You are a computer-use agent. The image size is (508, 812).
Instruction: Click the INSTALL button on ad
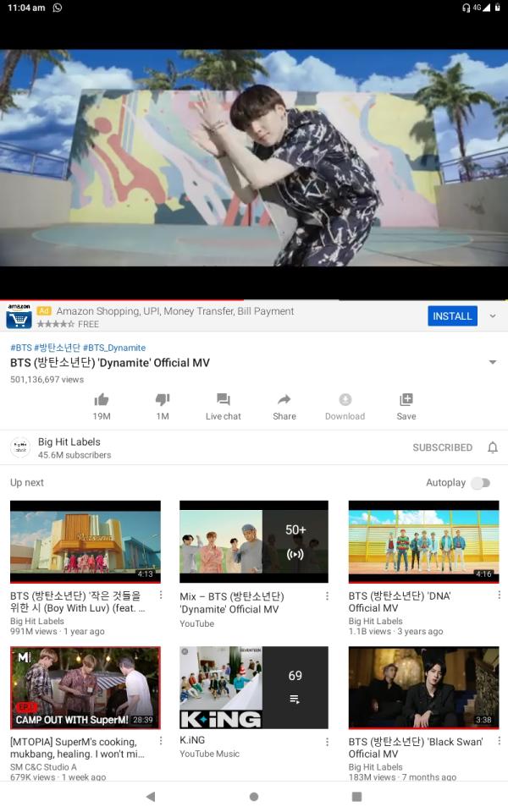(452, 315)
